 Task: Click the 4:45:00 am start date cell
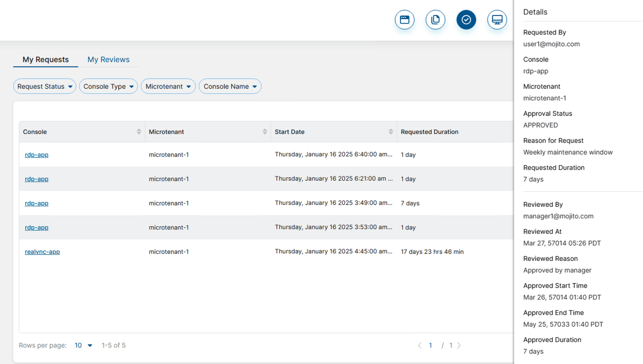334,252
